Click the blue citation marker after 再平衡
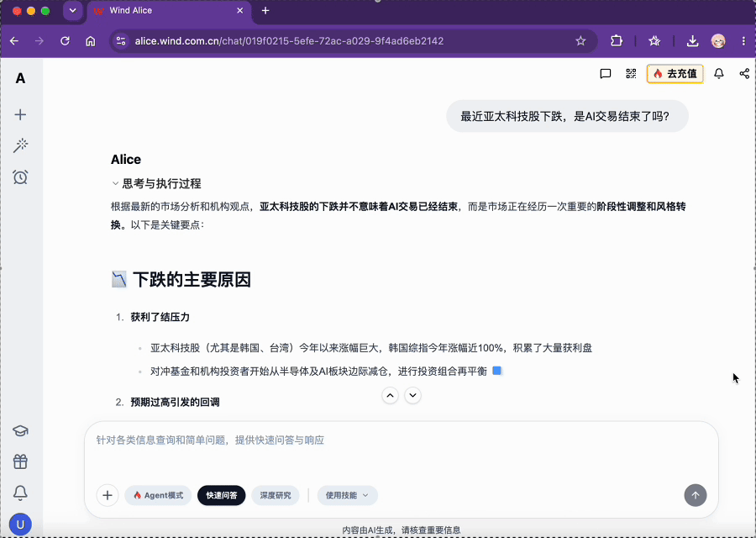This screenshot has height=538, width=756. coord(496,371)
